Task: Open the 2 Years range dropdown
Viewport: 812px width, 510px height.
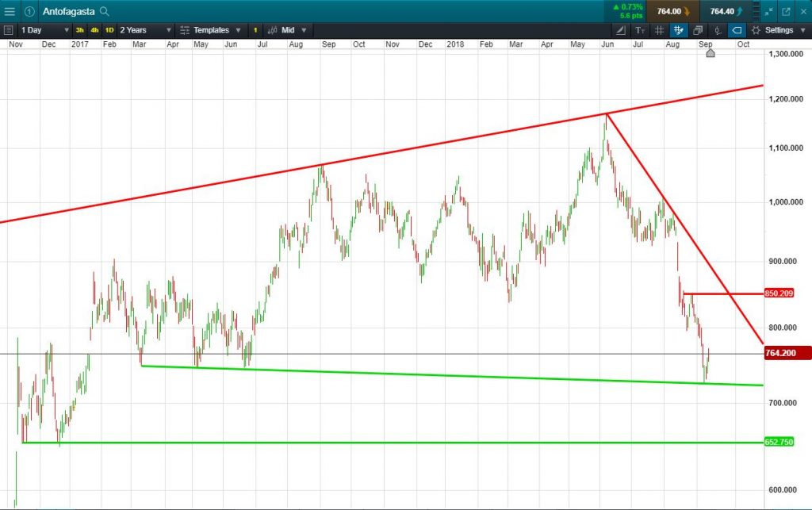Action: (x=145, y=30)
